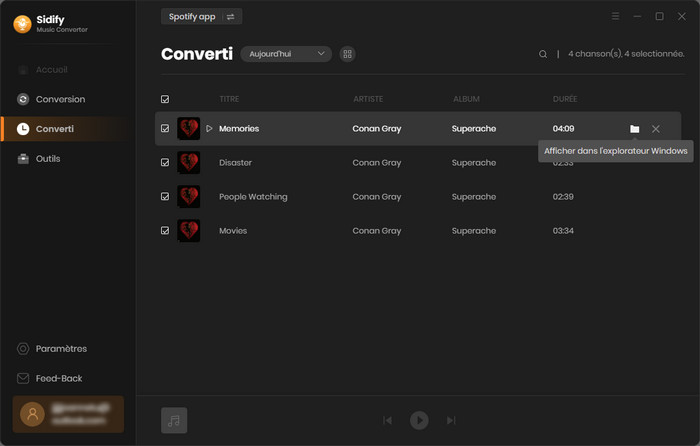Image resolution: width=700 pixels, height=446 pixels.
Task: Expand the Aujourd'hui date filter dropdown
Action: coord(286,54)
